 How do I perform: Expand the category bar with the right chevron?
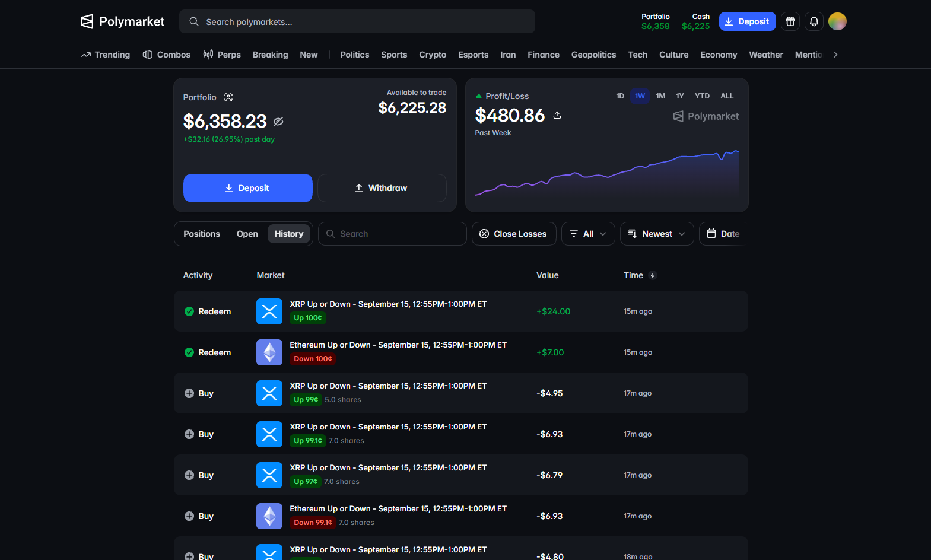pyautogui.click(x=835, y=55)
